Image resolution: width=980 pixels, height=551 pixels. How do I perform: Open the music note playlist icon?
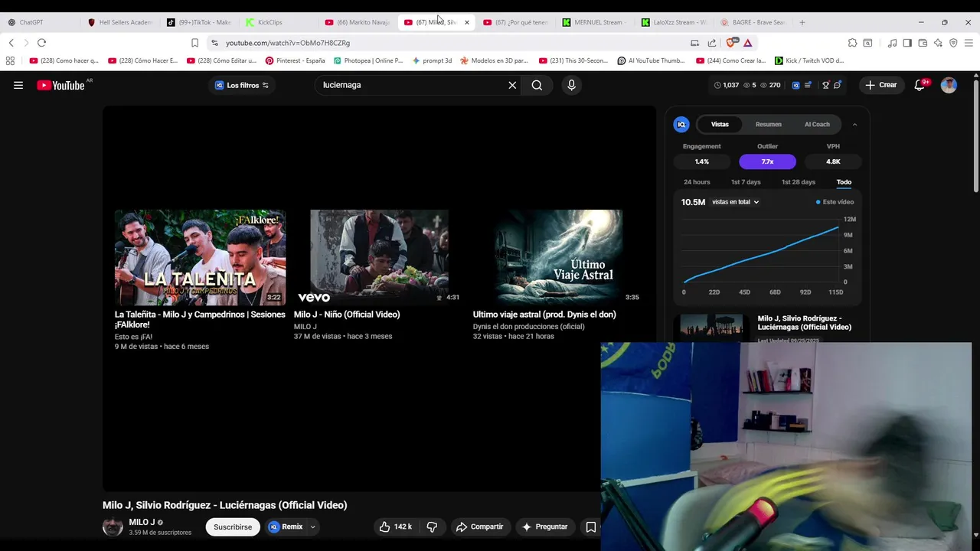(892, 43)
